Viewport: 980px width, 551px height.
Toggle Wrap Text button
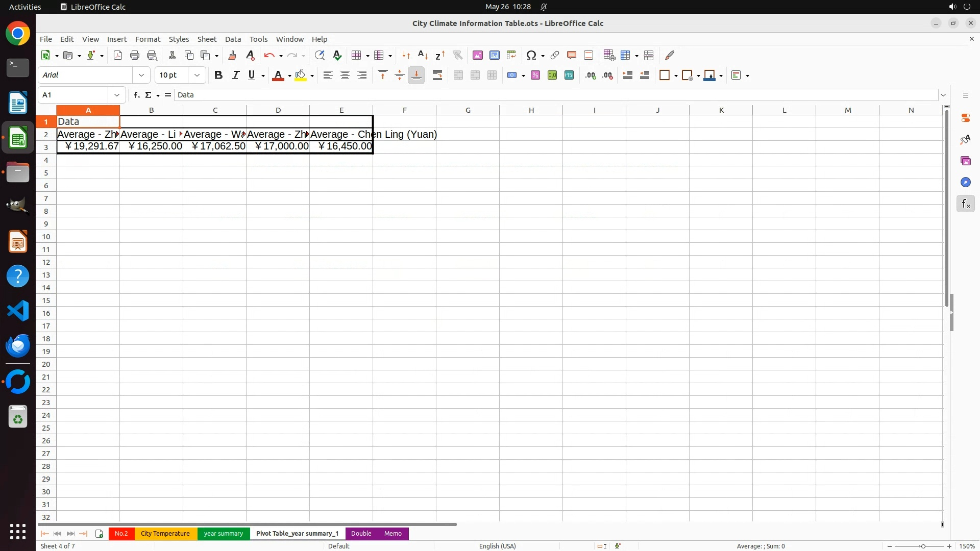(437, 76)
